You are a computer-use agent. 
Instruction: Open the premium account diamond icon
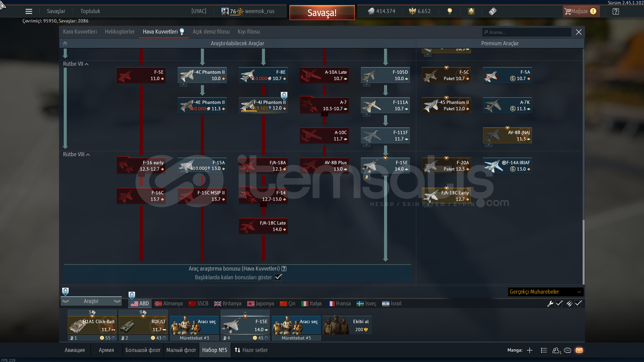point(471,11)
